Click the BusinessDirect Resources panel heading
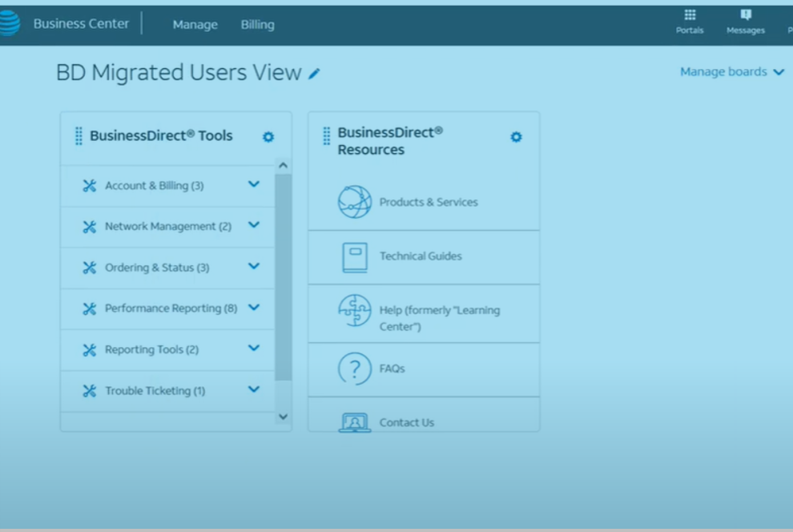 [390, 141]
